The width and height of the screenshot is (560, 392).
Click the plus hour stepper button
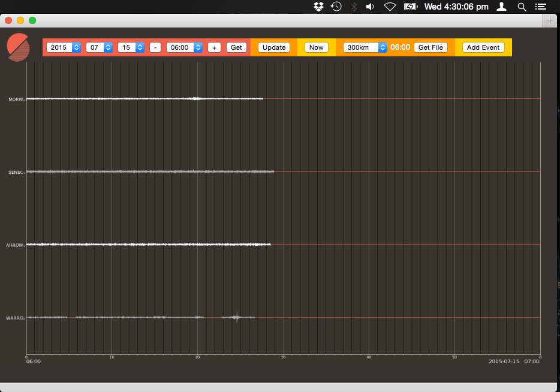pyautogui.click(x=214, y=47)
